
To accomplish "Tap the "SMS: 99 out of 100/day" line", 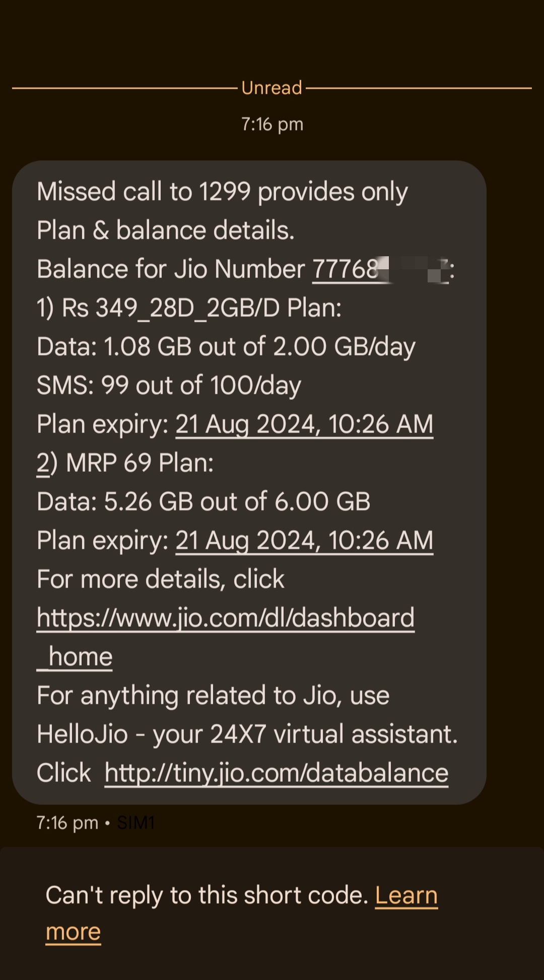I will pos(169,386).
